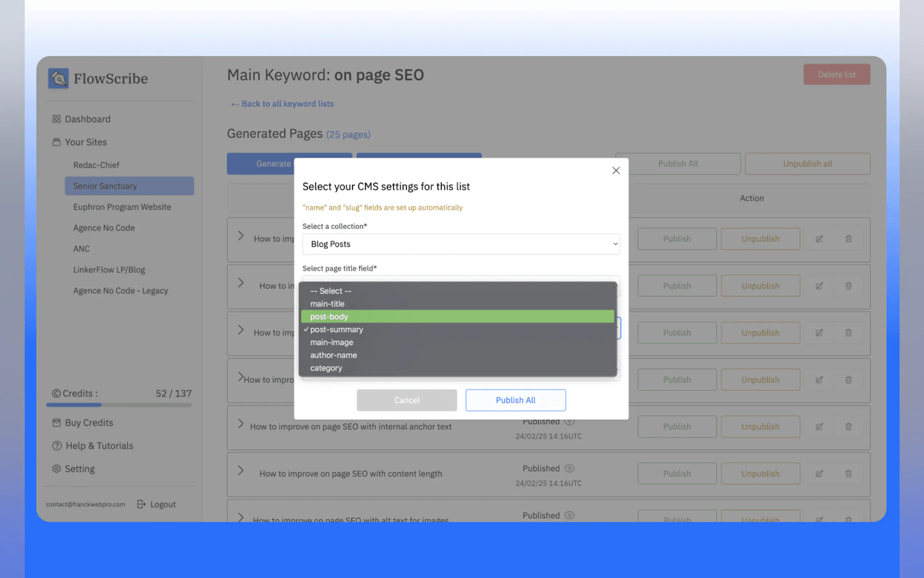Click the edit icon on the content length row

tap(819, 474)
